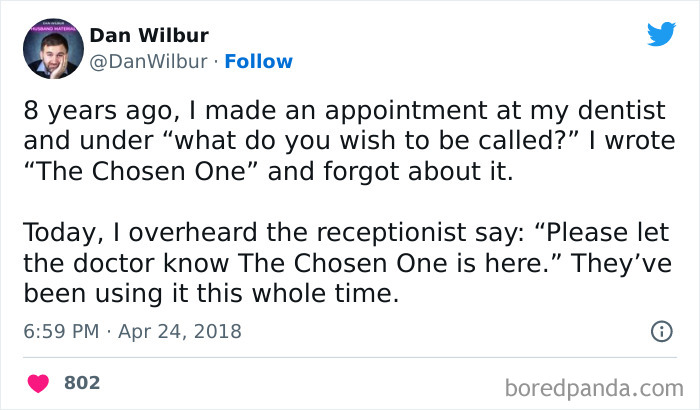
Task: Open Dan Wilbur's profile picture
Action: point(50,48)
